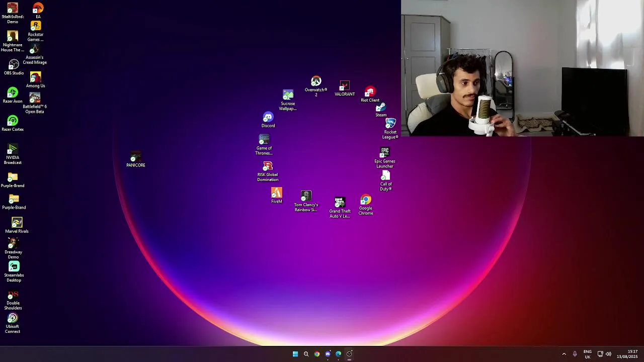Select the VALORANT desktop icon
The image size is (644, 362).
[345, 88]
